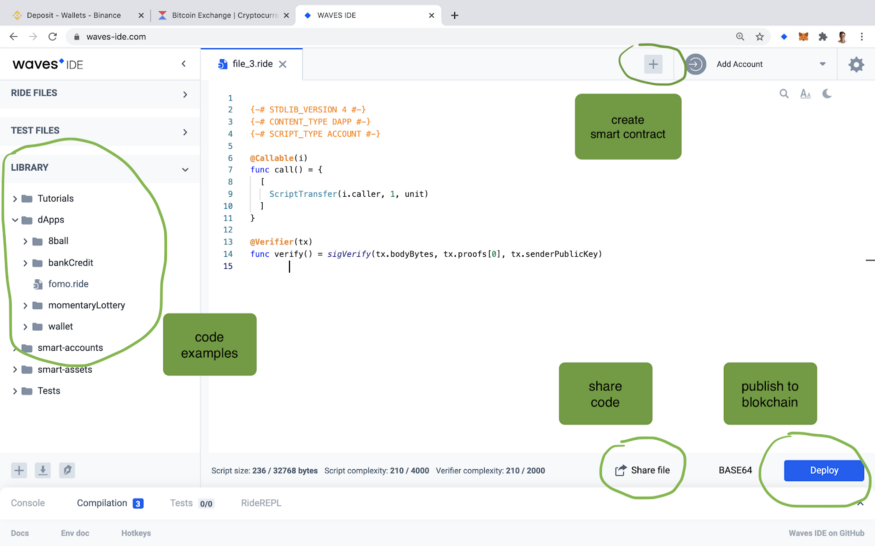Click the 'Script size: 236 / 32768 bytes' text
The image size is (875, 546).
click(x=265, y=471)
